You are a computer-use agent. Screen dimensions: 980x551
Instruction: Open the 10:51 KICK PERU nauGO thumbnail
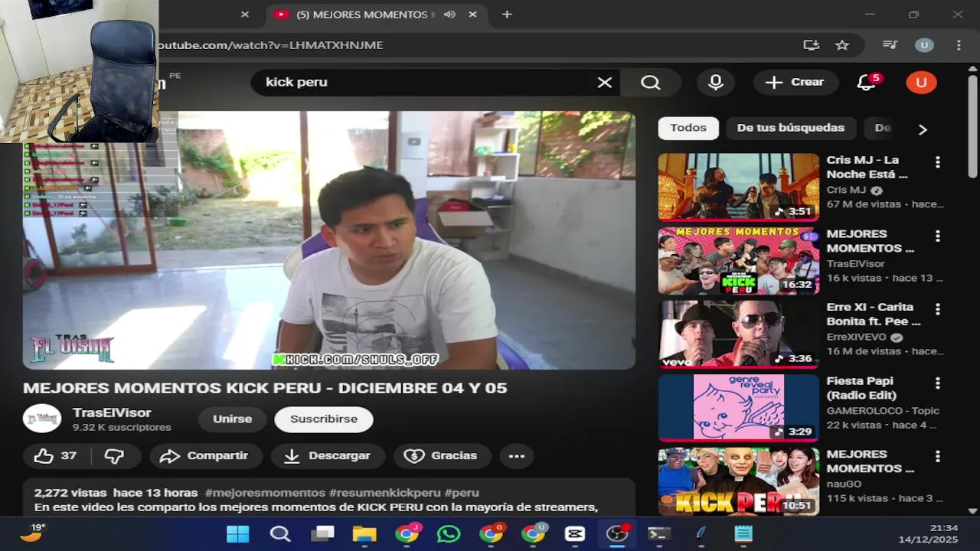739,481
